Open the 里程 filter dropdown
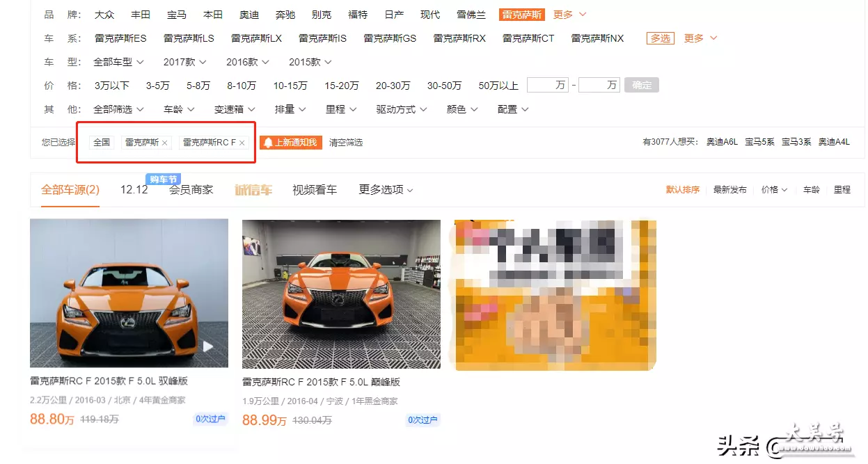Screen dimensions: 868x464 (x=341, y=109)
